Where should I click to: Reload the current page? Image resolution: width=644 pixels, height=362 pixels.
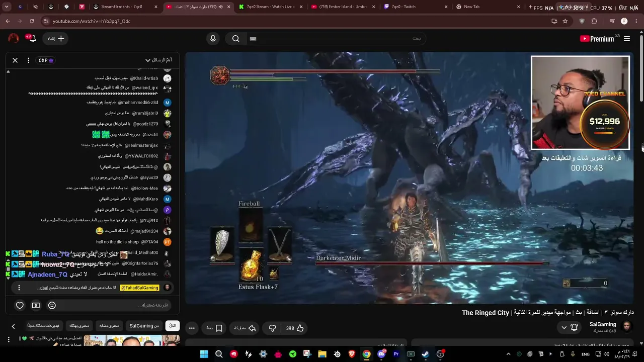click(x=32, y=21)
